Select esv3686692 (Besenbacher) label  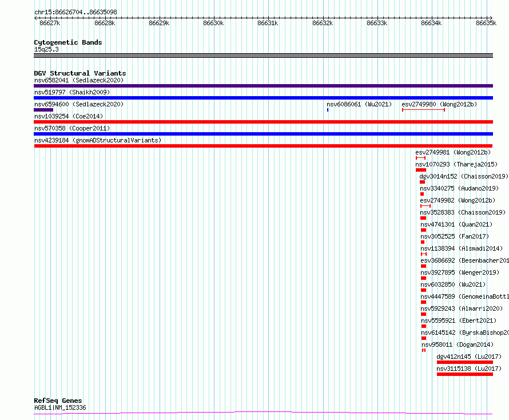point(464,260)
